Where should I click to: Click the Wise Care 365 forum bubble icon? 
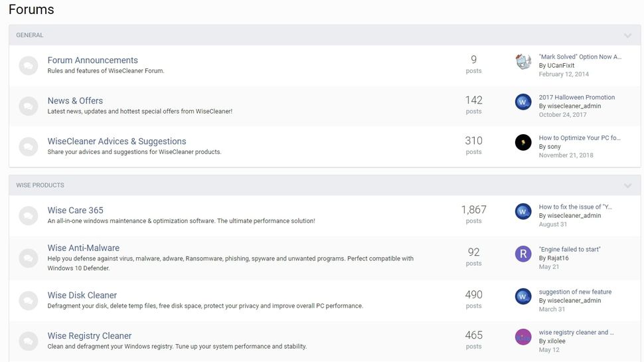28,215
